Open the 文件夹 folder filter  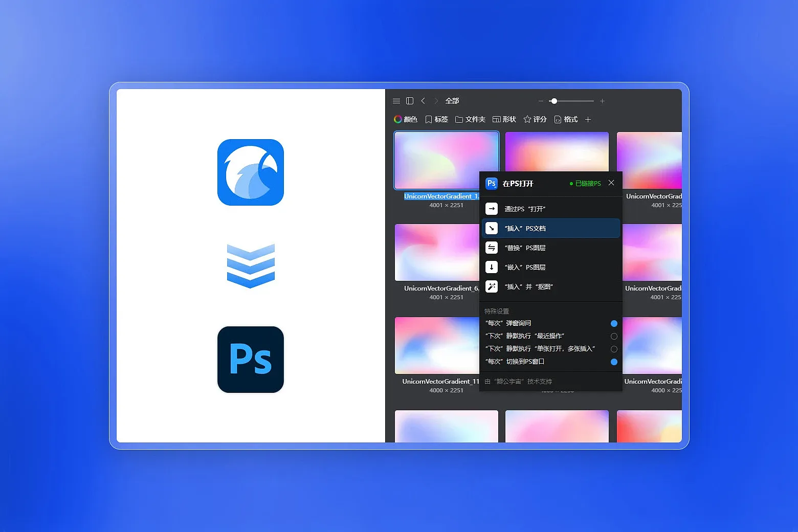click(x=470, y=119)
